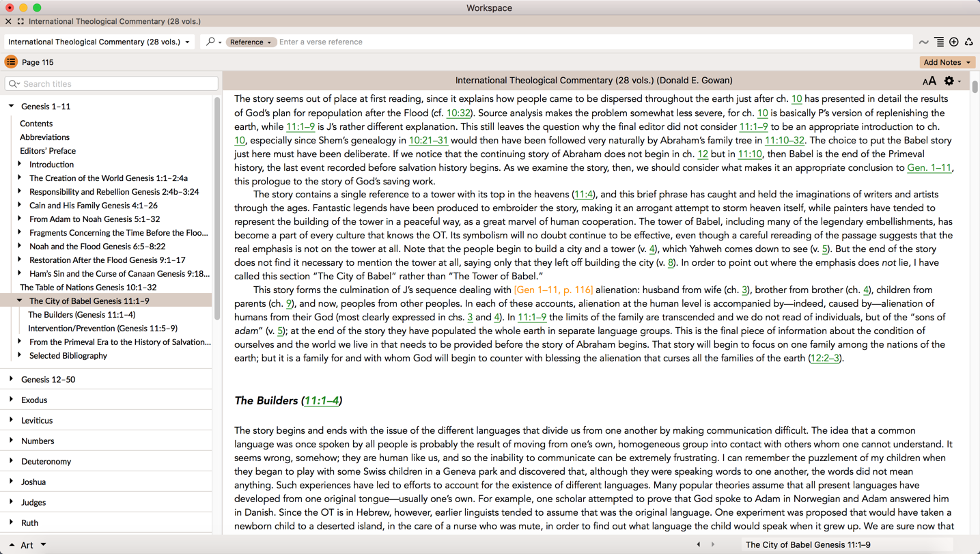Open The Builders (Genesis 11:1–4) entry

[x=81, y=315]
